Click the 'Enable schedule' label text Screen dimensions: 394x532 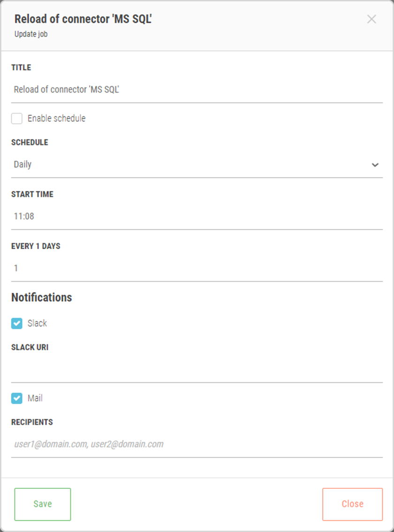coord(56,119)
